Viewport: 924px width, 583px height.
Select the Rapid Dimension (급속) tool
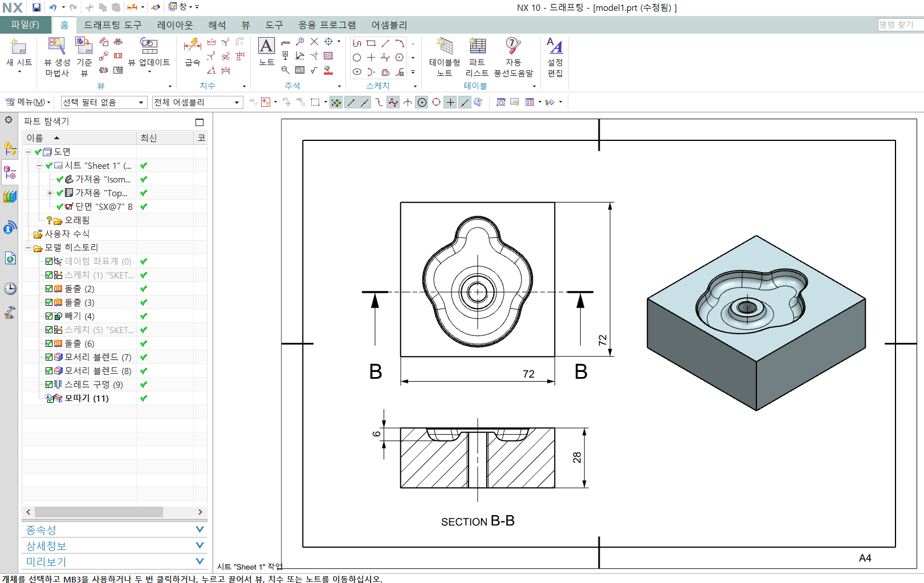[x=193, y=45]
